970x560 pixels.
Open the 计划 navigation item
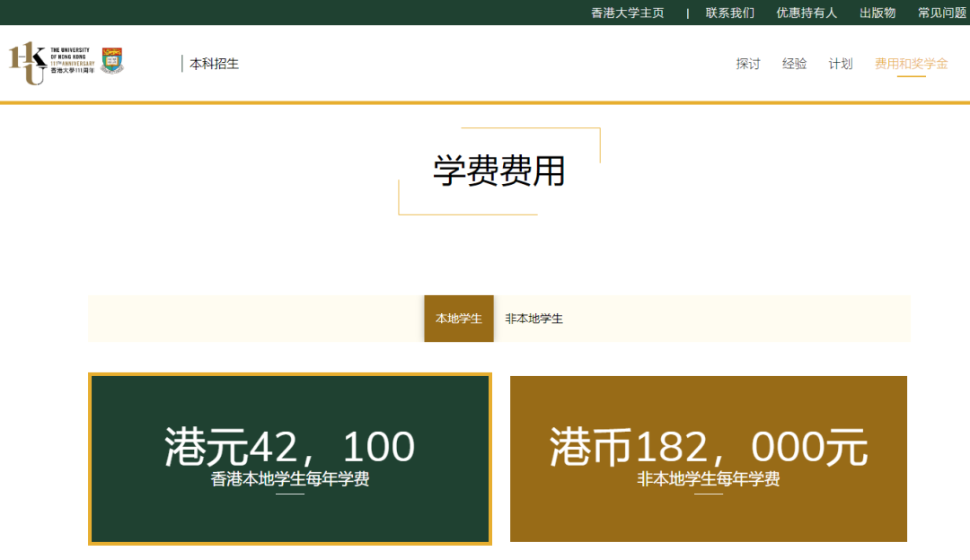pos(840,64)
